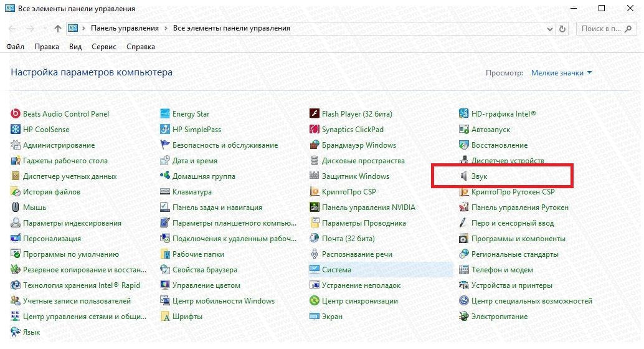Click the HP CoolSense snowflake icon

tap(15, 130)
